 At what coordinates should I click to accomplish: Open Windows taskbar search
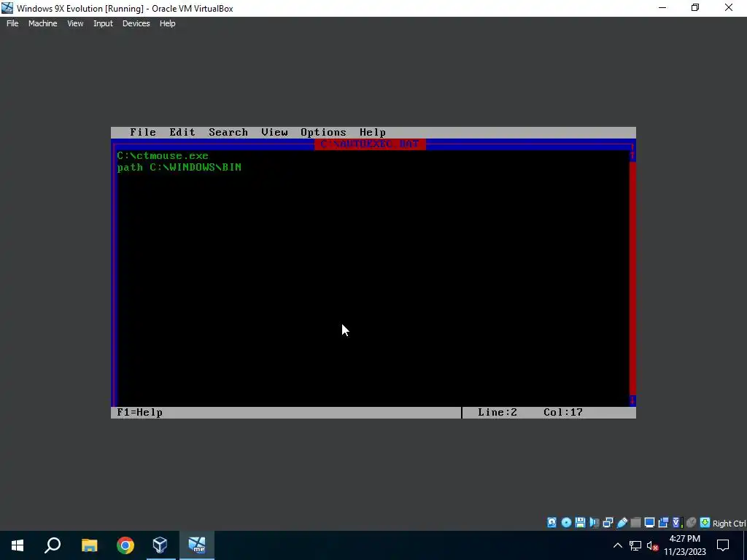pos(53,545)
